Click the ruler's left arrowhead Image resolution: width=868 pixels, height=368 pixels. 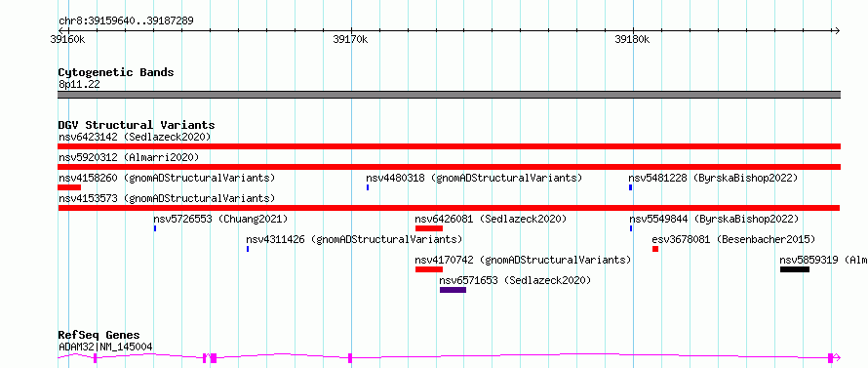tap(60, 31)
